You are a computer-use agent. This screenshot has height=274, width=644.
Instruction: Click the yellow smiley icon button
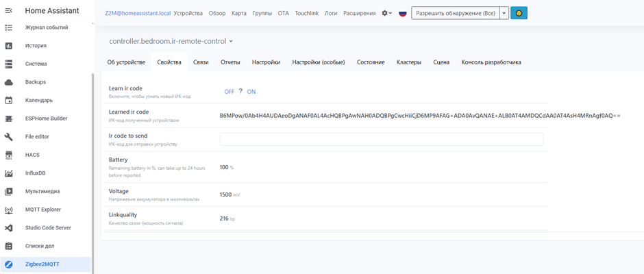pos(519,13)
